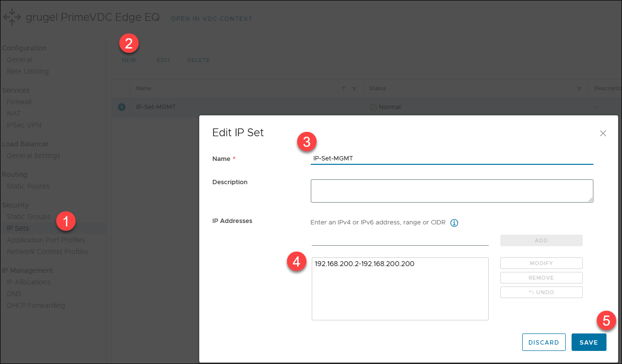Image resolution: width=622 pixels, height=364 pixels.
Task: Select IPSec VPN in sidebar
Action: pyautogui.click(x=24, y=125)
